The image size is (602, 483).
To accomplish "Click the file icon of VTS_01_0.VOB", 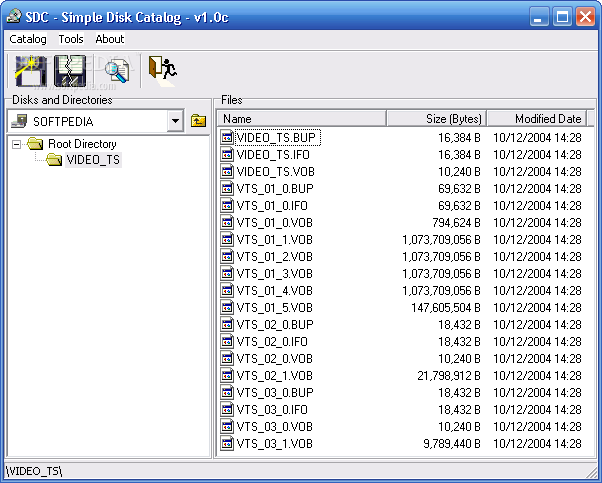I will [227, 222].
